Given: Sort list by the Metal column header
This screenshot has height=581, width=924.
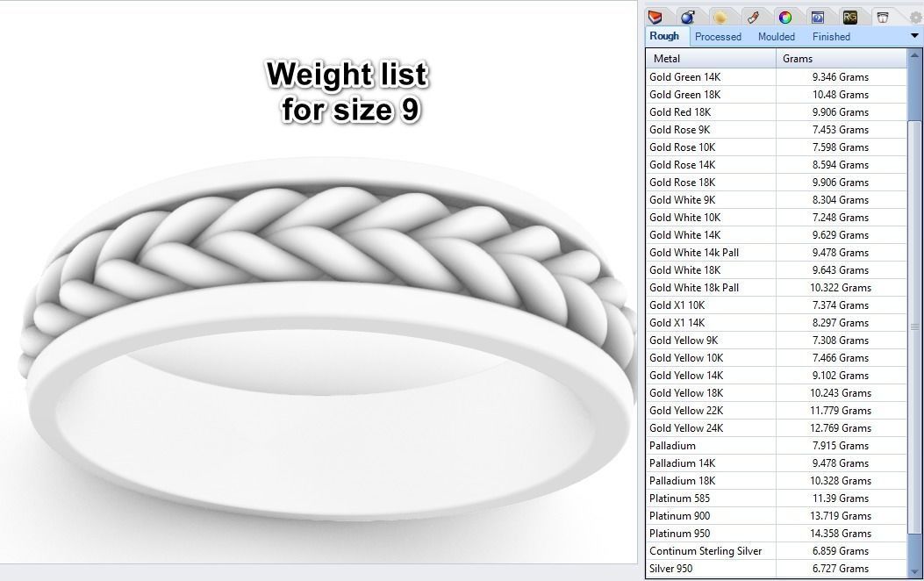Looking at the screenshot, I should tap(712, 58).
